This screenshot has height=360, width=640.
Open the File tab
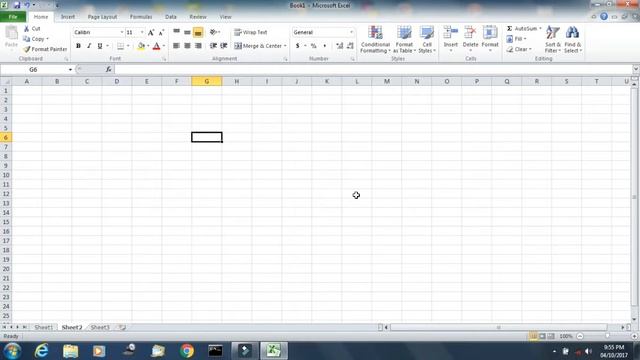point(13,17)
